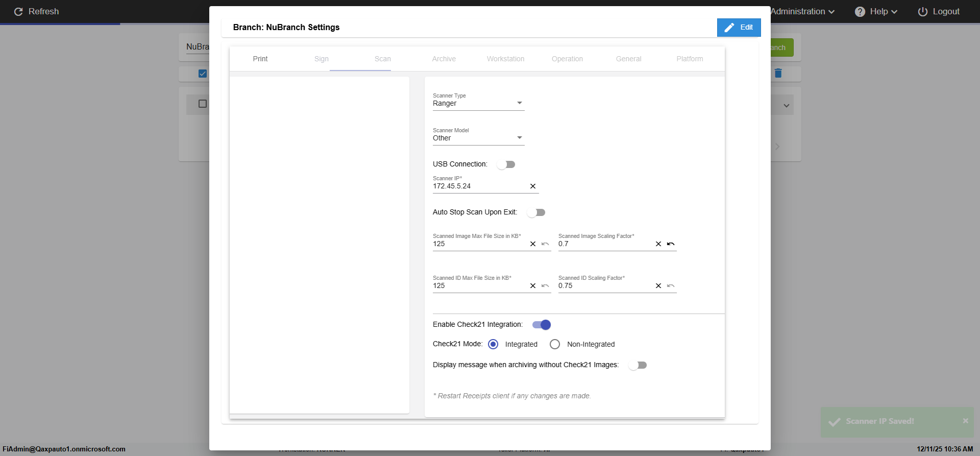Screen dimensions: 980x456
Task: Select Non-Integrated Check21 mode
Action: click(555, 344)
